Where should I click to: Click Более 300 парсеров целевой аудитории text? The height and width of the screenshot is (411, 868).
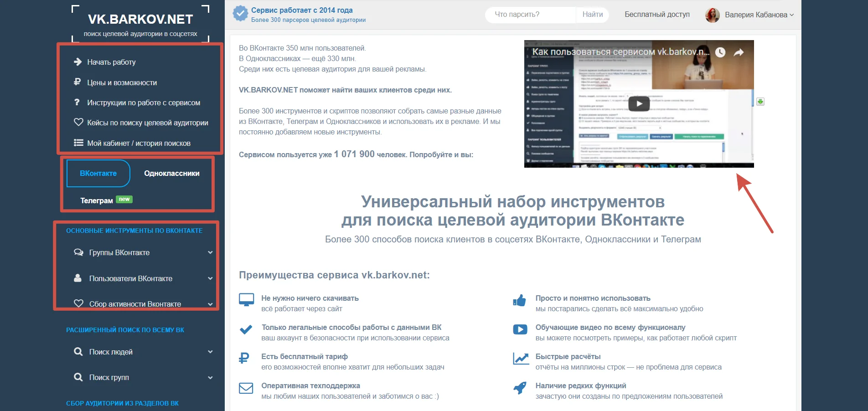coord(308,20)
